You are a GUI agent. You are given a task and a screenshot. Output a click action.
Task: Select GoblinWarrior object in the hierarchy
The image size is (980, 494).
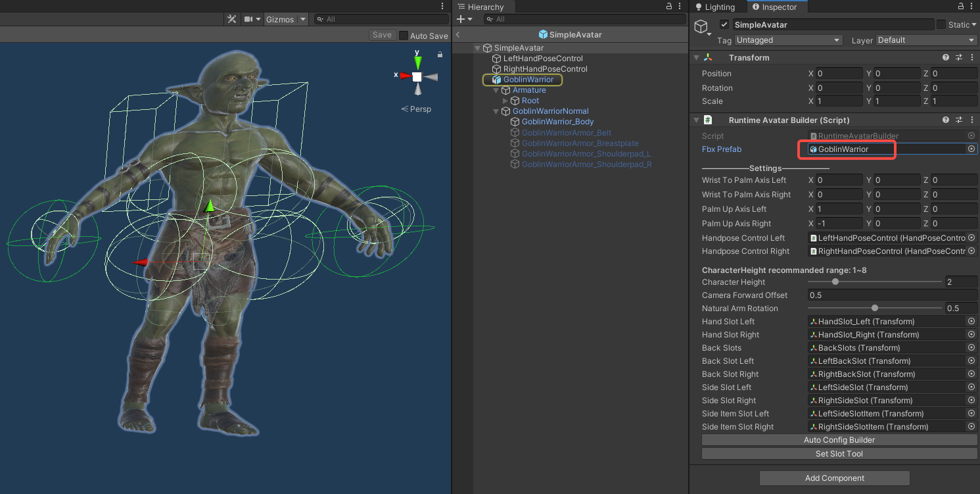coord(528,80)
